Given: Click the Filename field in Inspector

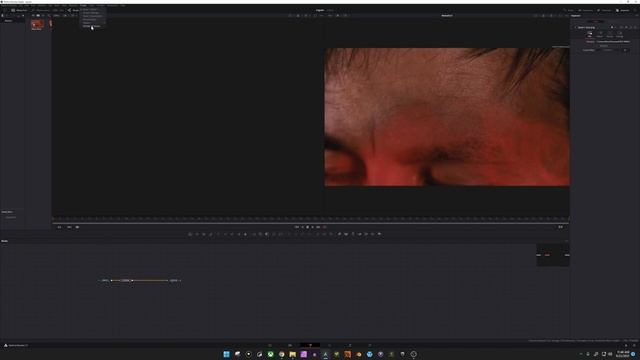Looking at the screenshot, I should 613,42.
